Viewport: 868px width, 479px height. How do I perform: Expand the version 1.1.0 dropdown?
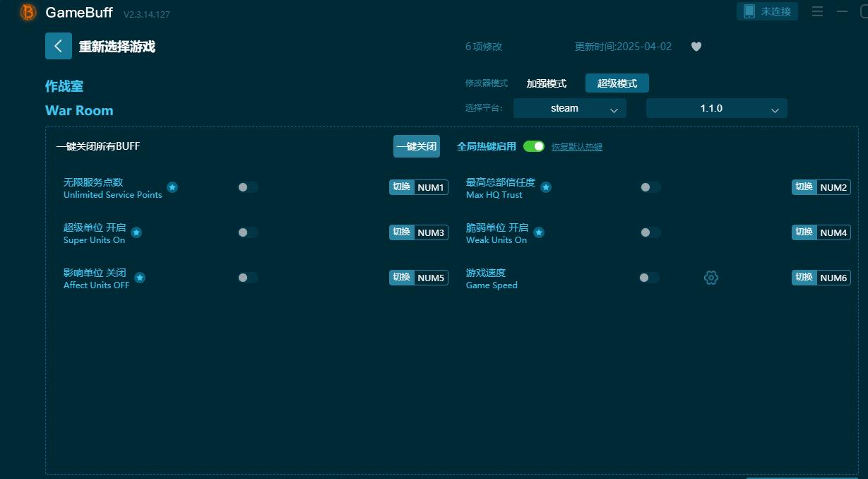pos(716,108)
